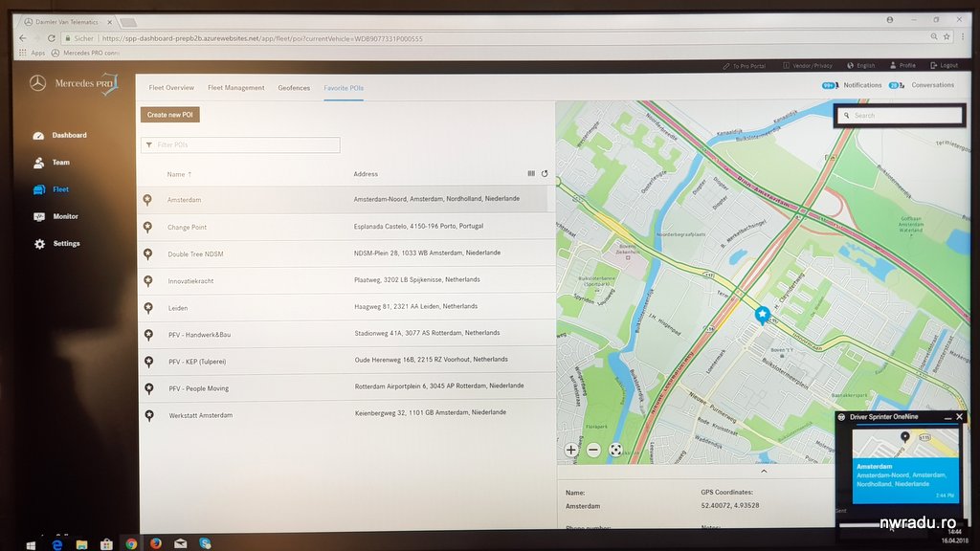Select PFV - People Moving POI row
980x551 pixels.
(x=345, y=388)
